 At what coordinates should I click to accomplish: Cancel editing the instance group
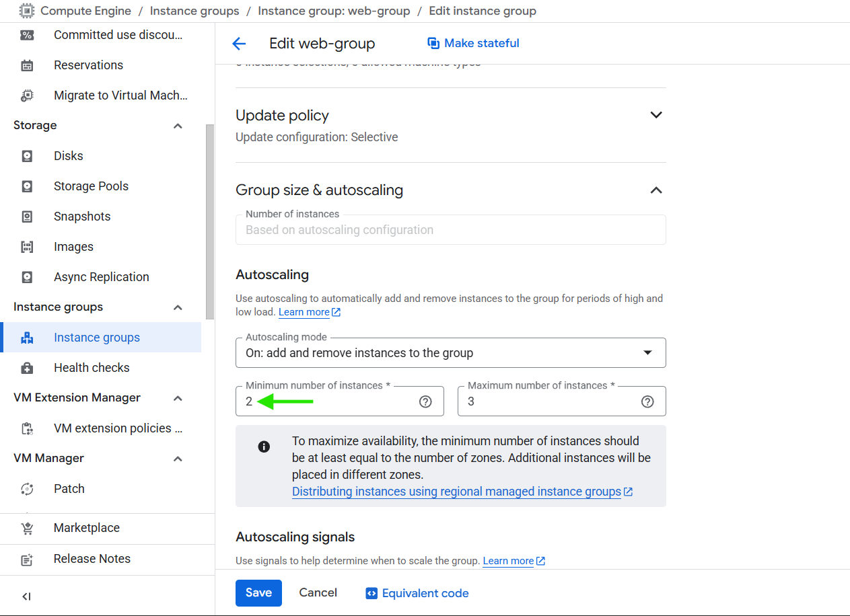318,592
